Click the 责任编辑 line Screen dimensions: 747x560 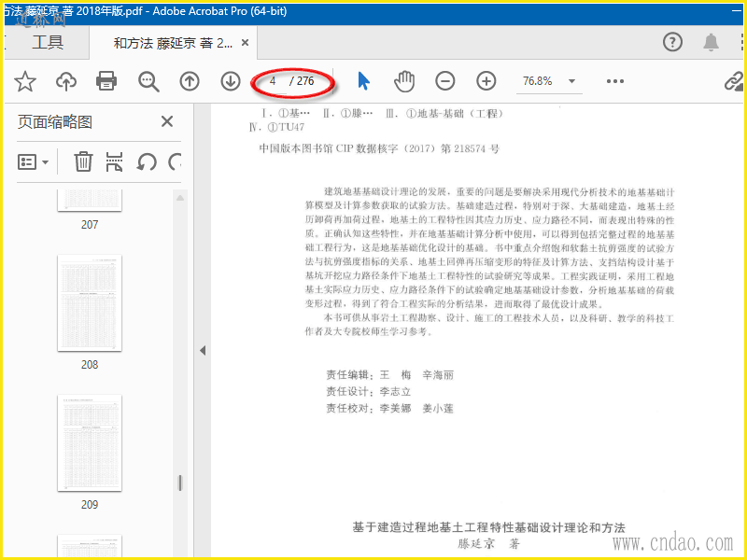click(x=389, y=375)
